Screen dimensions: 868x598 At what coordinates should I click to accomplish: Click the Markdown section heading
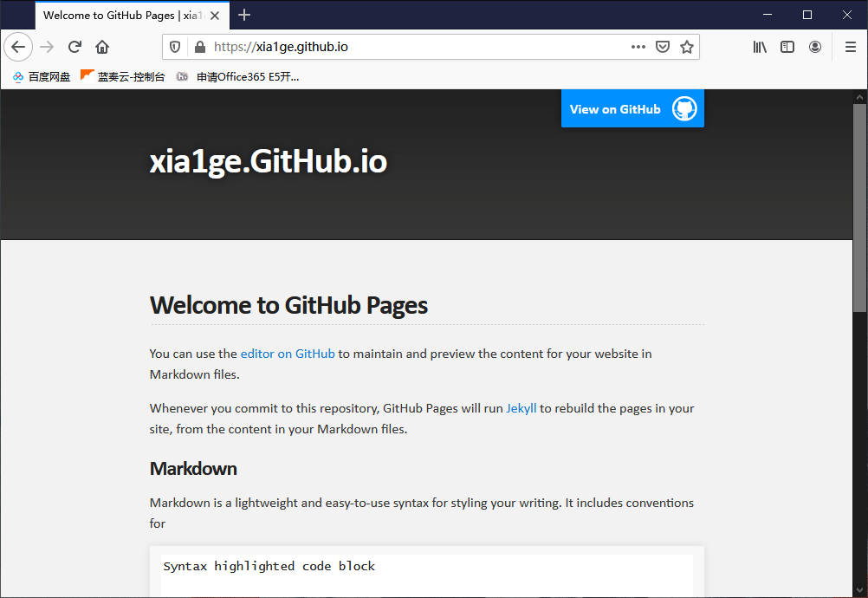coord(193,469)
